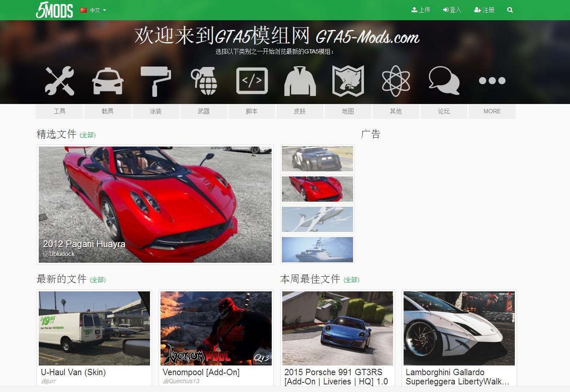570x392 pixels.
Task: Select the atom misc icon
Action: click(x=396, y=81)
